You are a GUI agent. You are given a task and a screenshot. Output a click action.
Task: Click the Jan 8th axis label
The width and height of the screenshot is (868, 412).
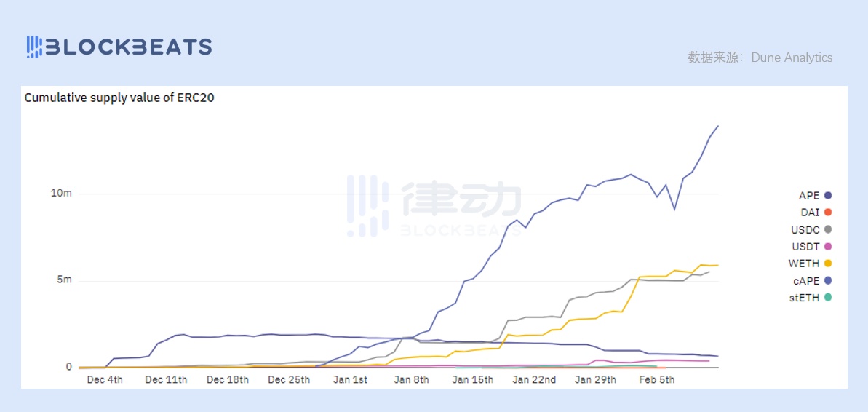coord(411,380)
